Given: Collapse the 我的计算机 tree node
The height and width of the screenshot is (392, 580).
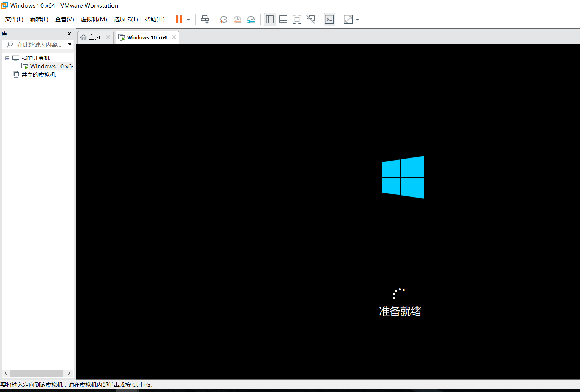Looking at the screenshot, I should pyautogui.click(x=7, y=58).
